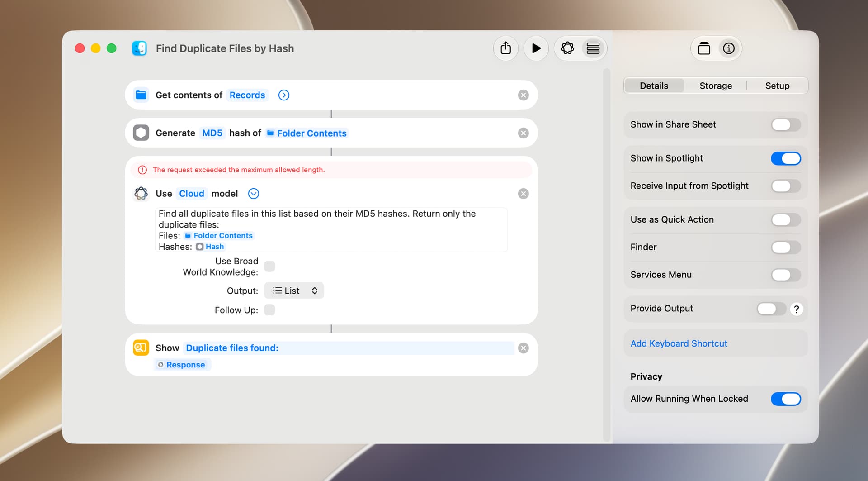Open the Output List dropdown
Viewport: 868px width, 481px height.
294,291
